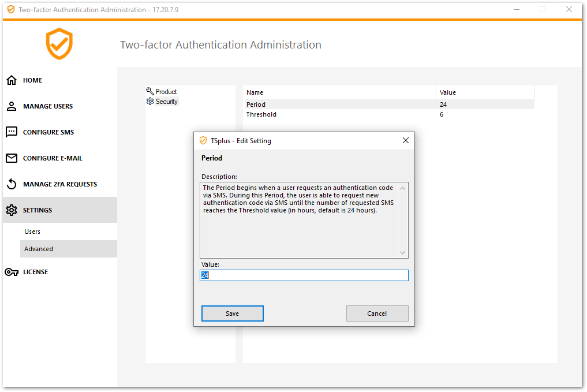Click the gear icon beside Security
The image size is (587, 392).
coord(150,101)
